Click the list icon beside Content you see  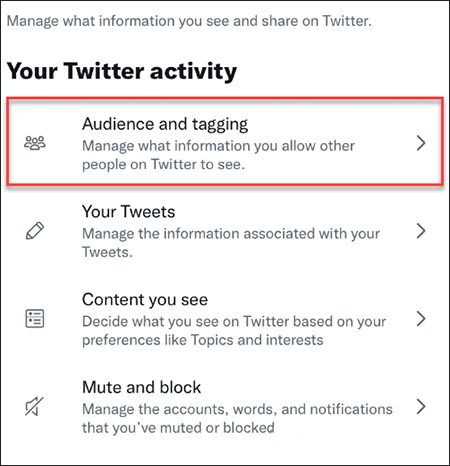[x=35, y=319]
